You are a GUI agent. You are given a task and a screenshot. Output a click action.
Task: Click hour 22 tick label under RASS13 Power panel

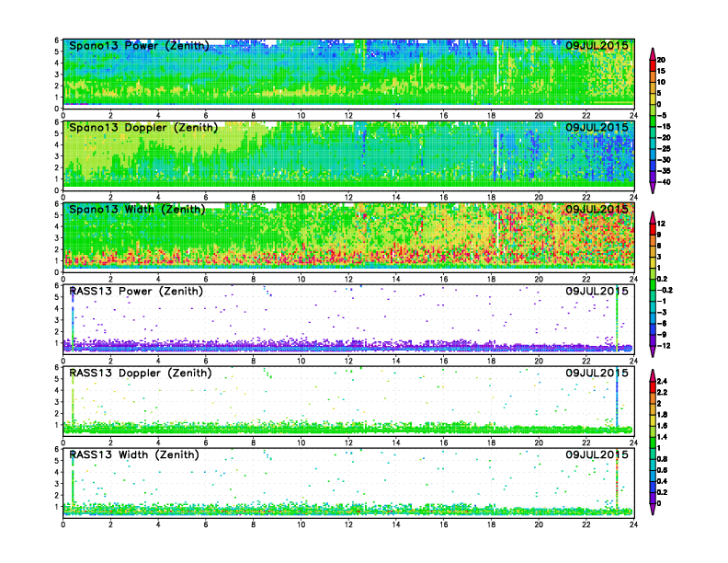586,361
